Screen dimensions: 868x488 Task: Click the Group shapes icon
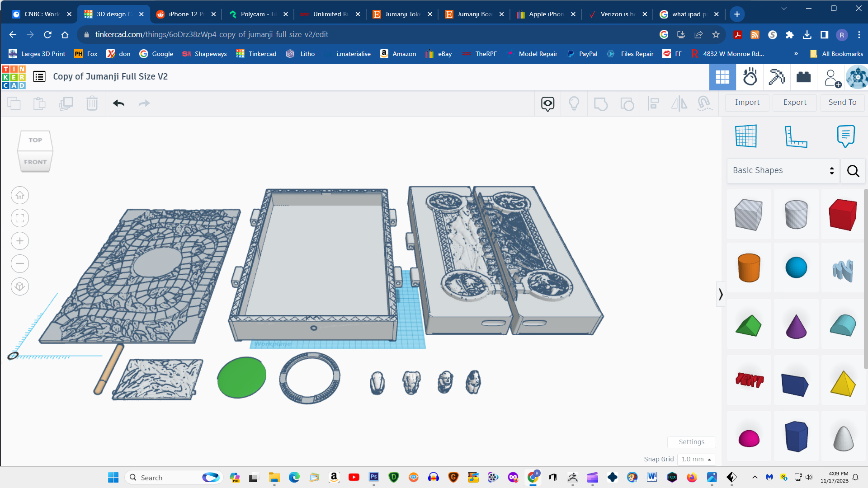pos(600,104)
